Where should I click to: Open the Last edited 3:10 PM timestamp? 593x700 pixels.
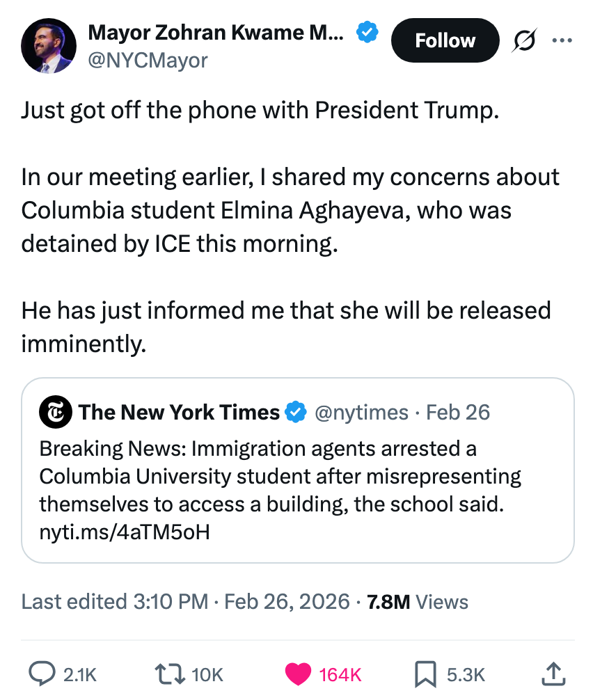point(115,602)
